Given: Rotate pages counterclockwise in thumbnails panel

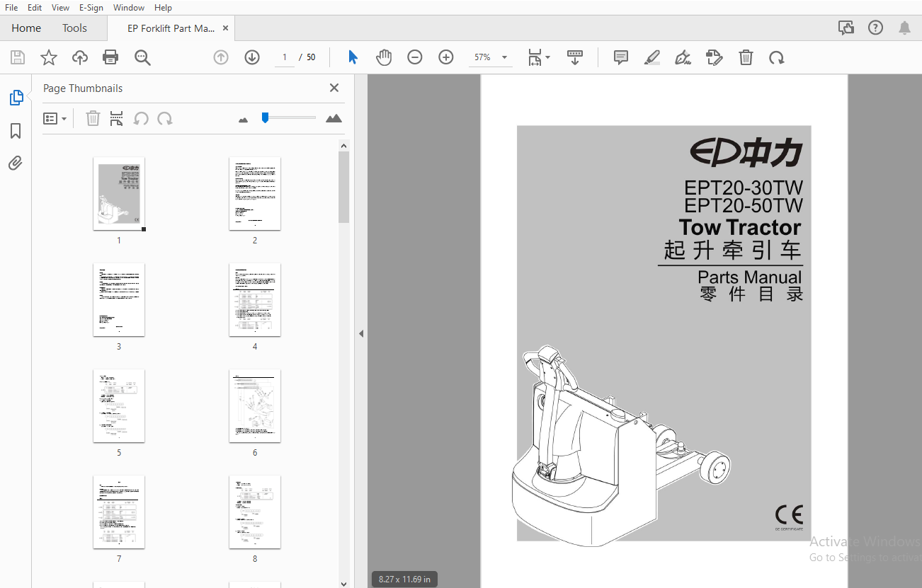Looking at the screenshot, I should (x=141, y=118).
